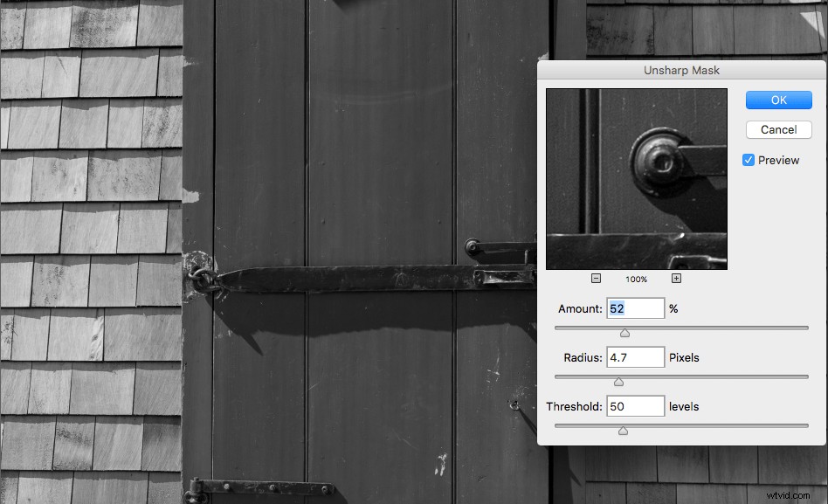Click the Radius slider handle
This screenshot has height=504, width=828.
pyautogui.click(x=619, y=382)
